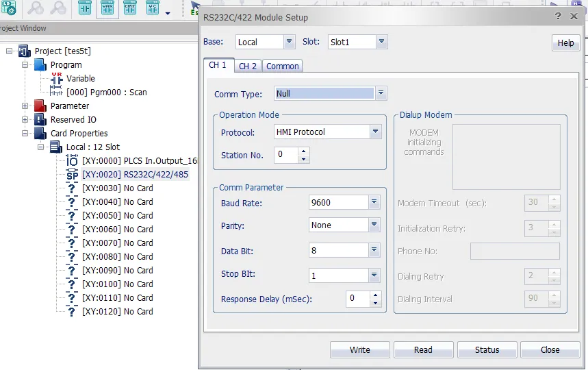Click the VC ladder view toolbar icon

click(151, 9)
